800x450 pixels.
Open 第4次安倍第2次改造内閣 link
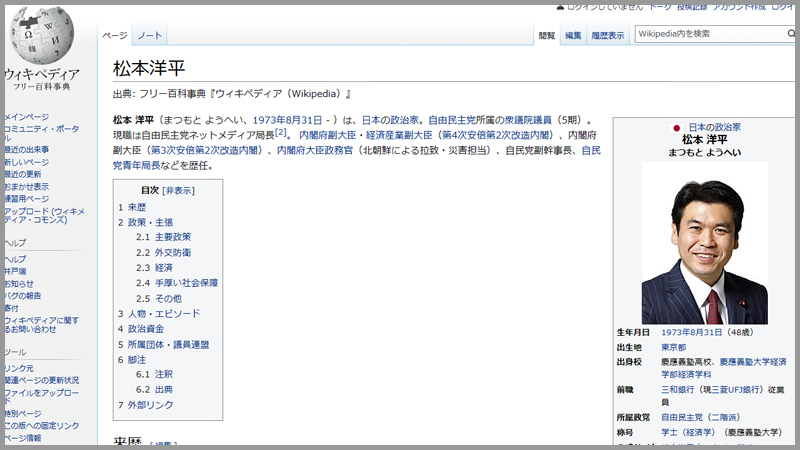click(x=497, y=135)
